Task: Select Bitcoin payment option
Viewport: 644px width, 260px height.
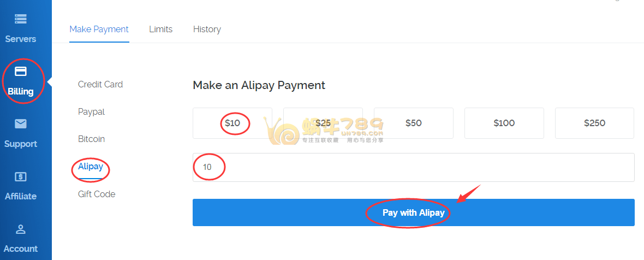Action: [x=91, y=139]
